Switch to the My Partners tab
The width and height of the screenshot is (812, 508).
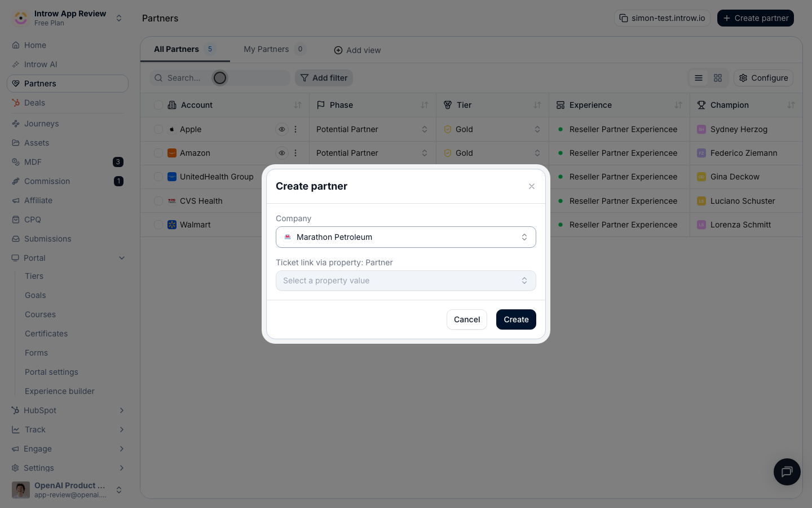tap(274, 49)
